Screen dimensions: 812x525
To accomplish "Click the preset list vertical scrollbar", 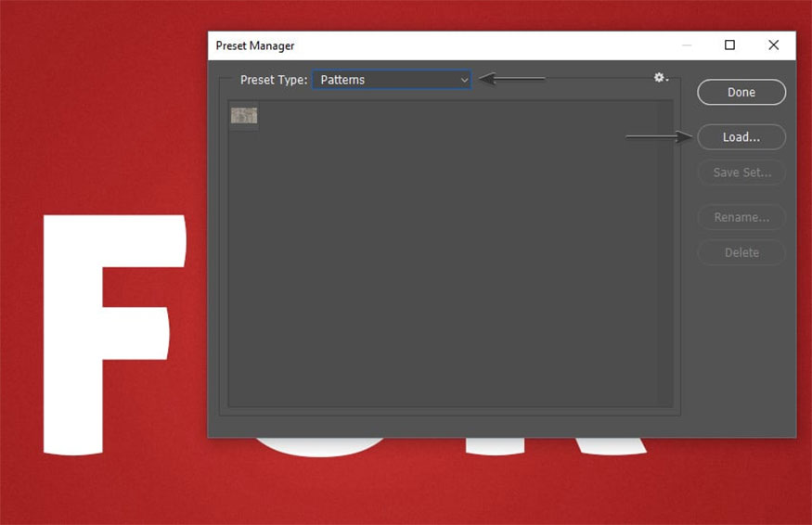I will (665, 254).
